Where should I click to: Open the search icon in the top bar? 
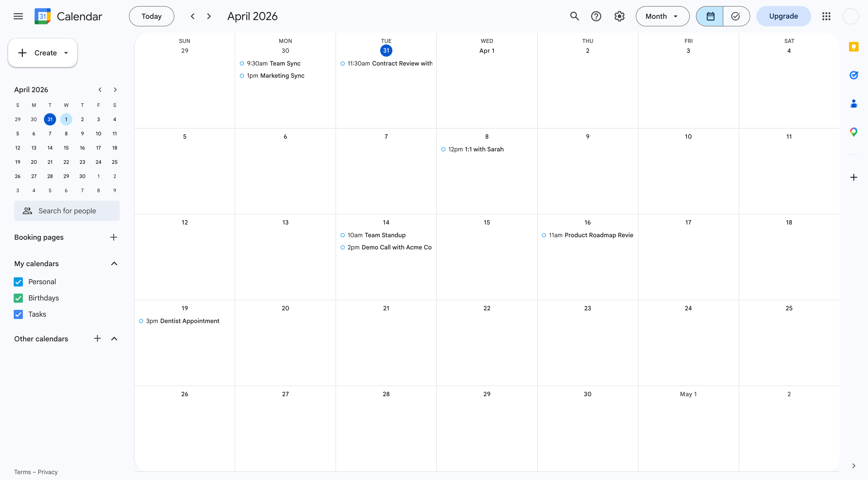point(575,16)
